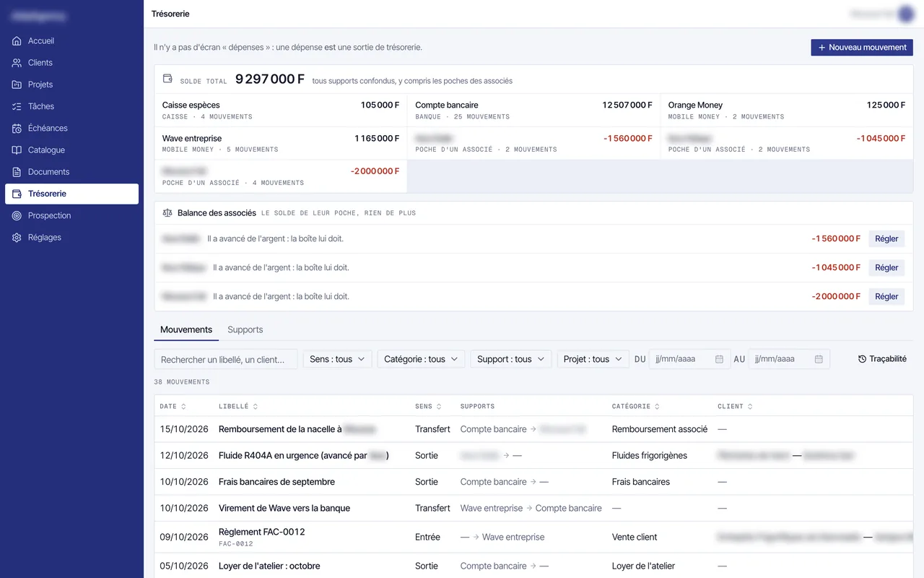The image size is (924, 578).
Task: Open the 'Support : tous' filter dropdown
Action: click(x=511, y=359)
